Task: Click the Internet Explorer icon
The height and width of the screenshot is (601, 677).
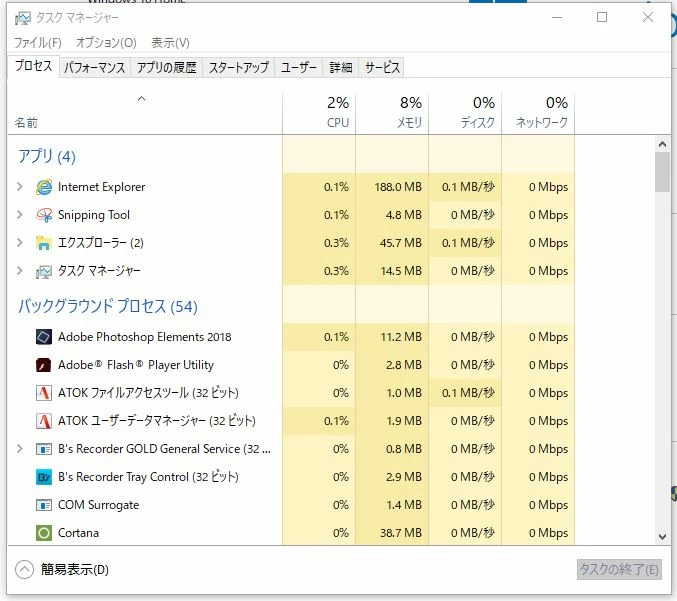Action: 44,187
